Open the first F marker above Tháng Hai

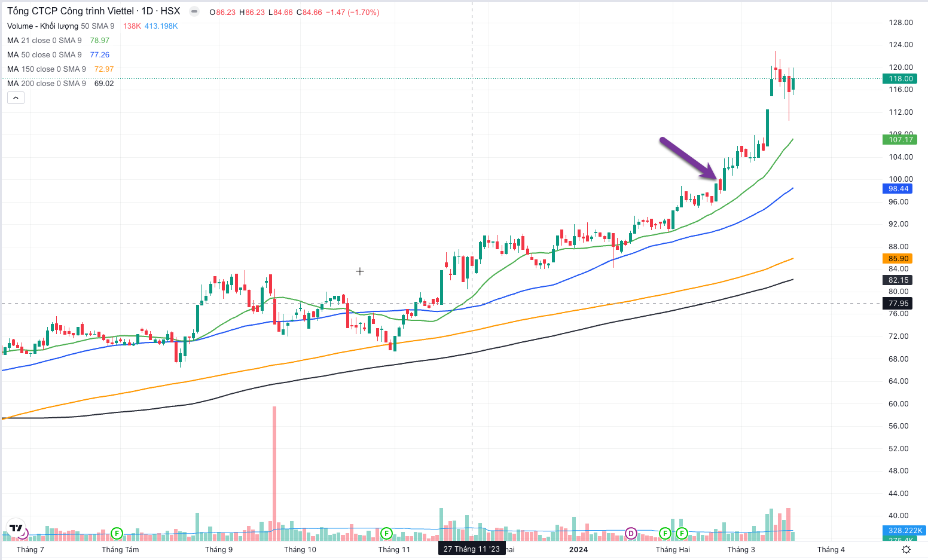[665, 533]
